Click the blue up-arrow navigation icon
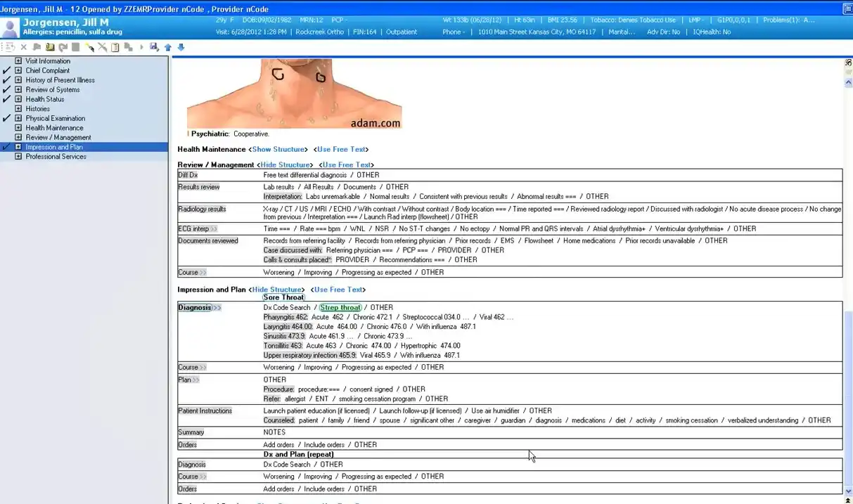The height and width of the screenshot is (504, 853). tap(167, 46)
